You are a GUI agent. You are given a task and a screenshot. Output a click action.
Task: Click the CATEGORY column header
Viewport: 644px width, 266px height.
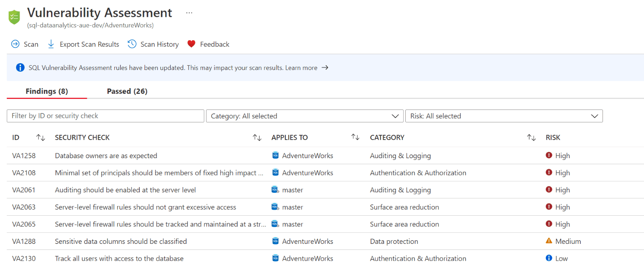tap(387, 138)
